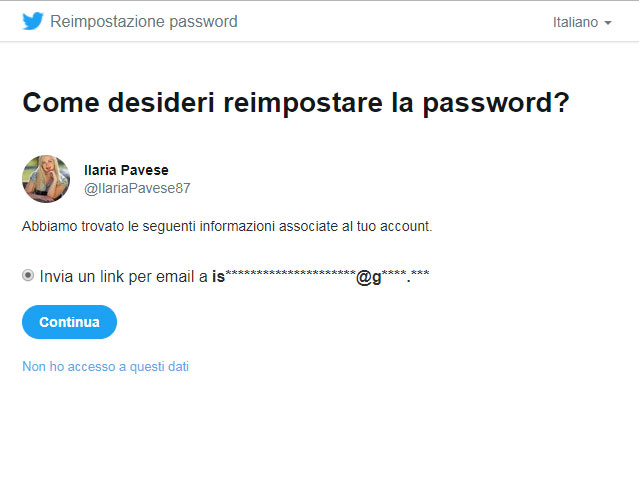
Task: Click the 'Reimpostazione password' header title
Action: tap(144, 21)
